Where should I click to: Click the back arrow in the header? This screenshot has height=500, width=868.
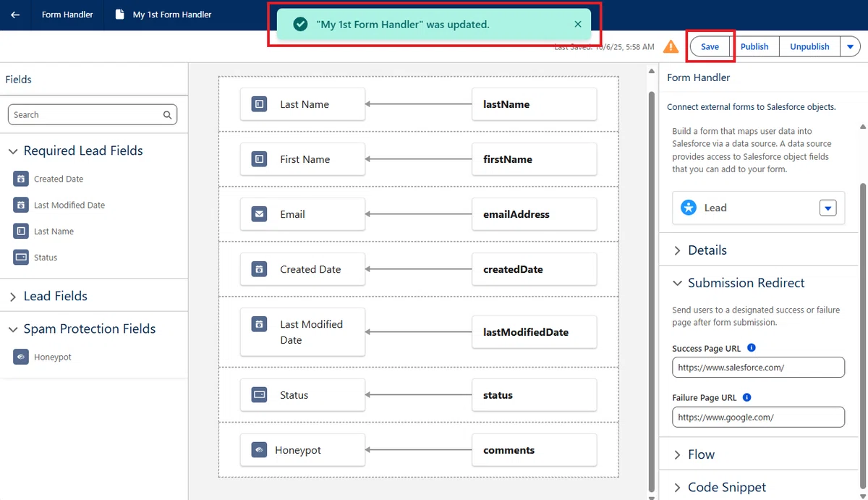(15, 14)
